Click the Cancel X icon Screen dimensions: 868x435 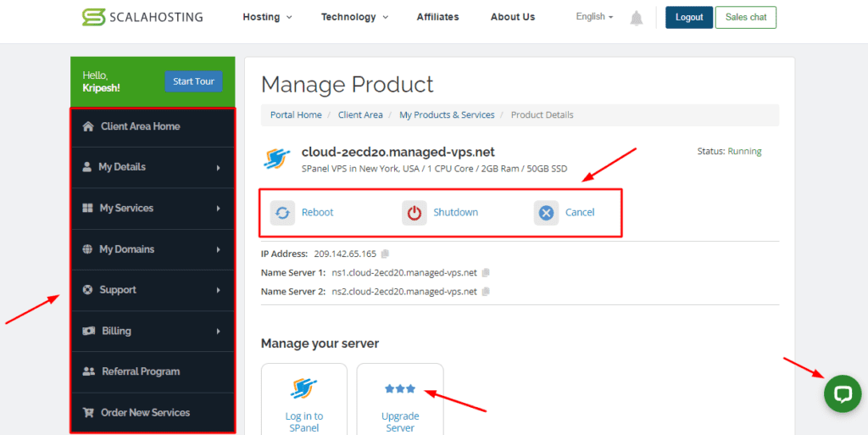click(547, 212)
